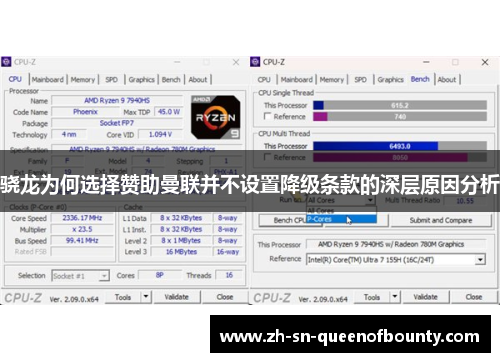Image resolution: width=500 pixels, height=362 pixels.
Task: Enable Multi Thread Reference checkbox
Action: [x=267, y=157]
